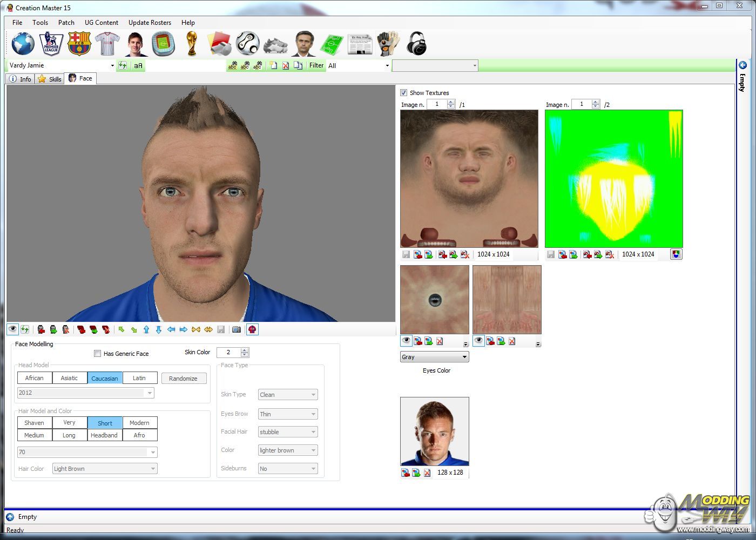This screenshot has height=540, width=756.
Task: Open the headphones audio icon
Action: (416, 44)
